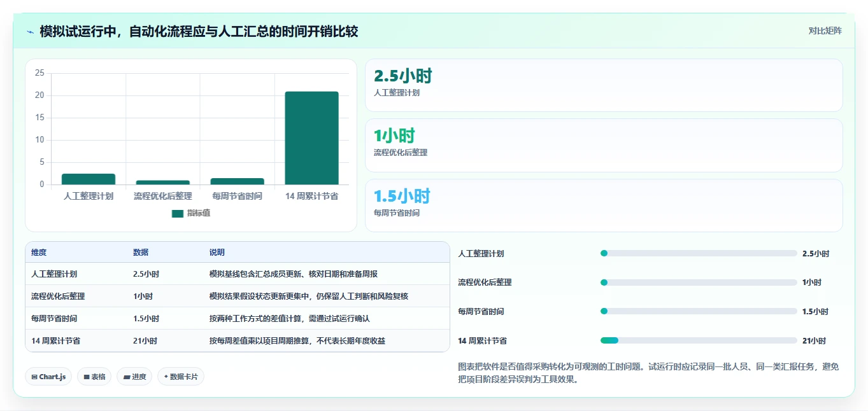
Task: Click the 人工整理计划 label in the progress list
Action: [x=481, y=253]
